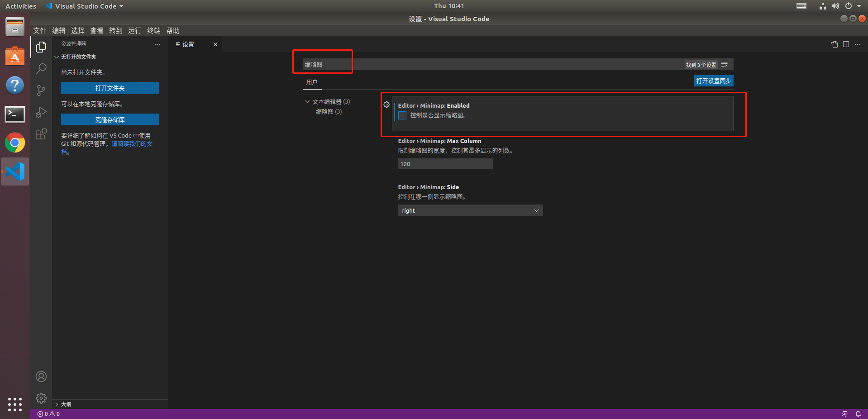This screenshot has height=419, width=868.
Task: Click the 找到 3 个设置 count badge
Action: pos(701,65)
